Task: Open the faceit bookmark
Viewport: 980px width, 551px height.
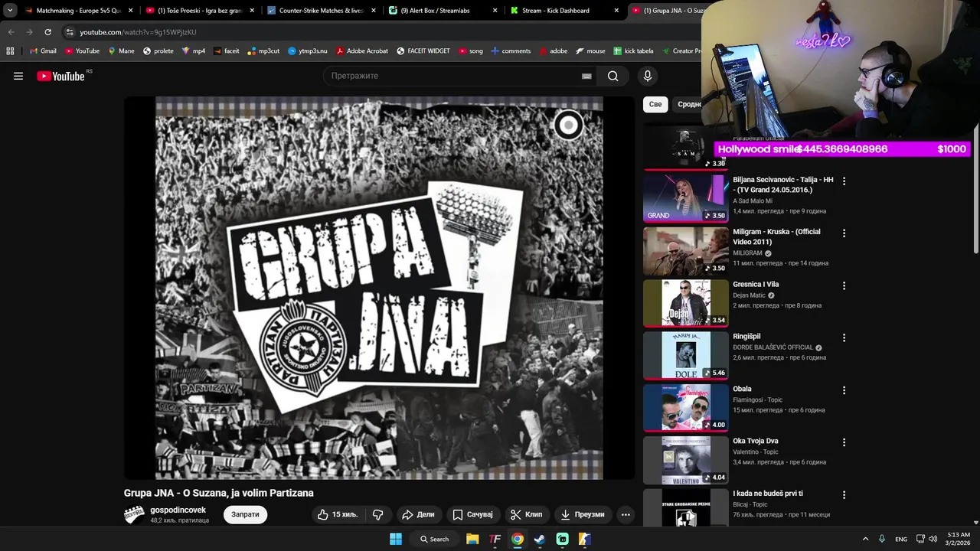Action: click(227, 51)
